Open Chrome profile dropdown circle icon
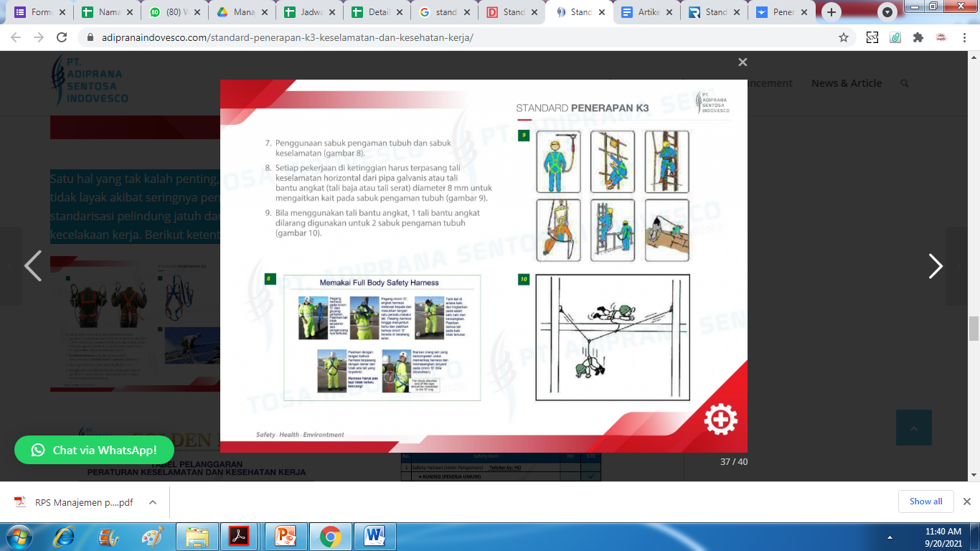 coord(888,12)
